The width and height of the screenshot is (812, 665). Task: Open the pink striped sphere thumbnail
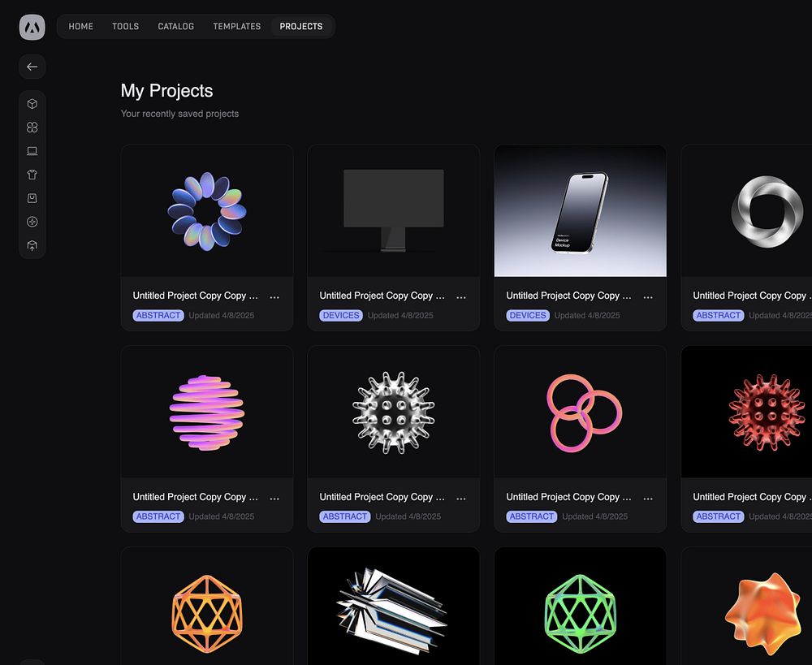pyautogui.click(x=207, y=412)
